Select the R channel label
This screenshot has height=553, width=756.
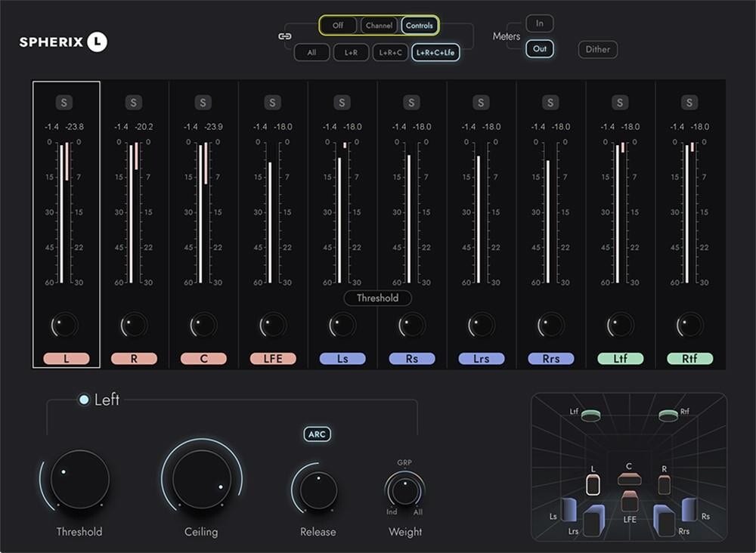click(x=134, y=358)
